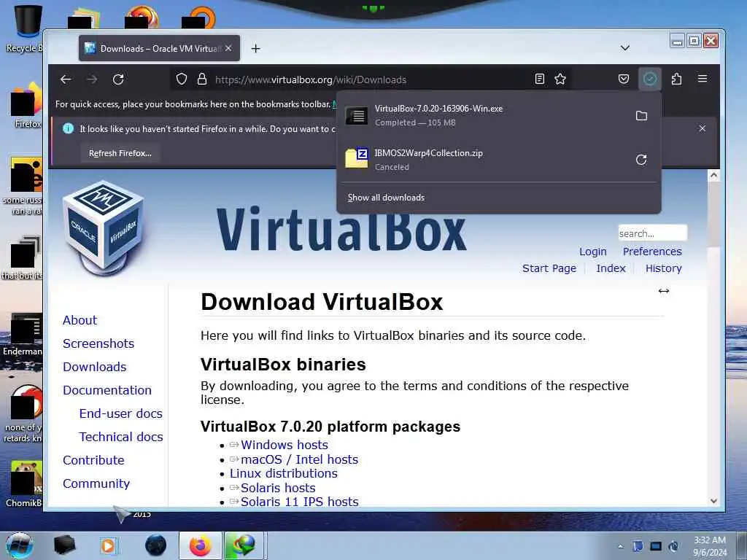Click the tracking protection shield icon

(182, 79)
